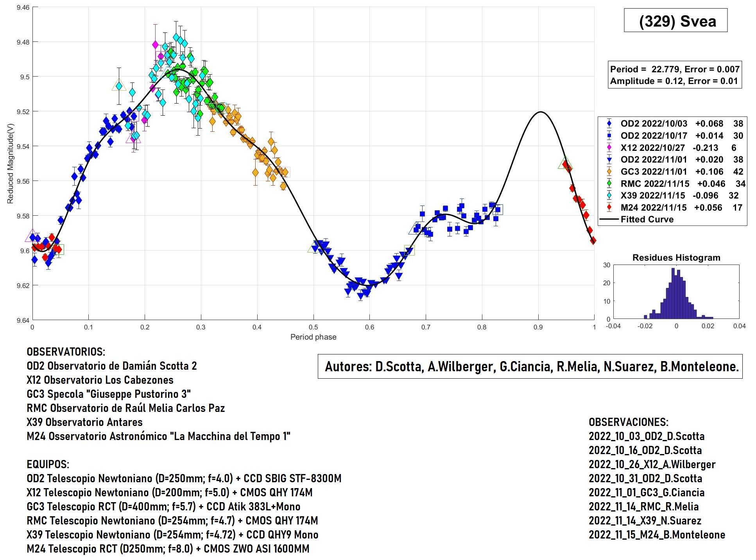Screen dimensions: 756x560
Task: Click the blue square marker for OD2 2022/10/17
Action: 609,136
